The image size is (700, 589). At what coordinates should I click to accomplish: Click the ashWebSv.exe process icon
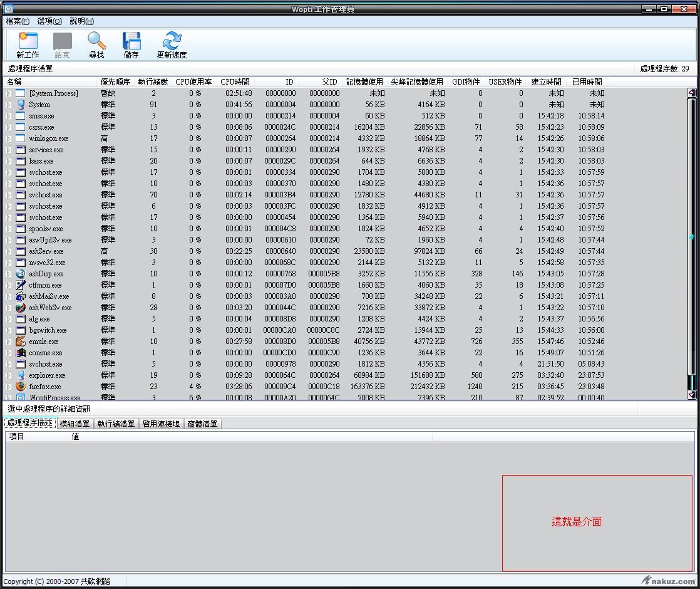[21, 308]
